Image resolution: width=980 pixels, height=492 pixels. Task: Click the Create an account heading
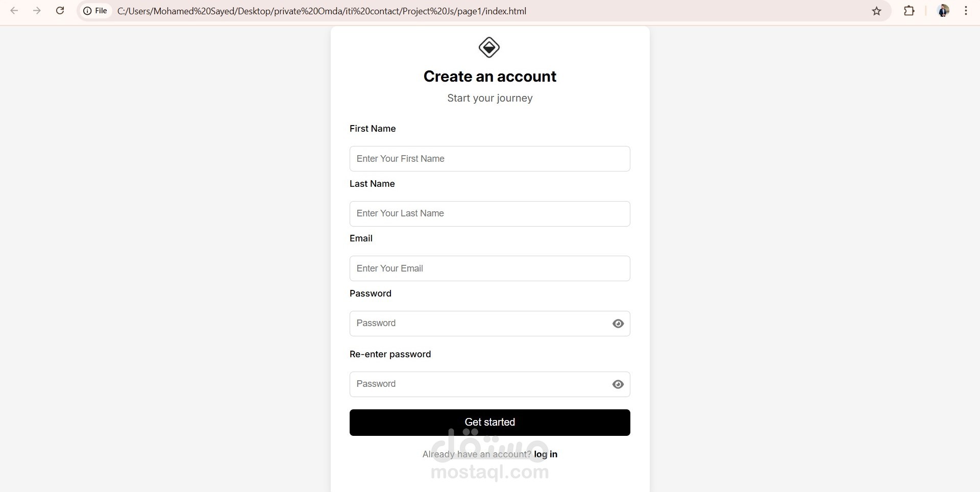[490, 77]
